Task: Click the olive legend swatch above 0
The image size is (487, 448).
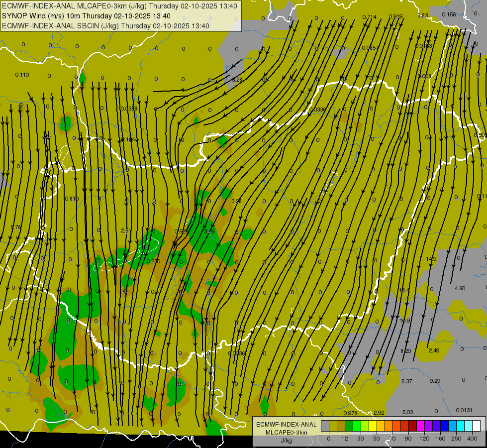Action: pyautogui.click(x=333, y=426)
